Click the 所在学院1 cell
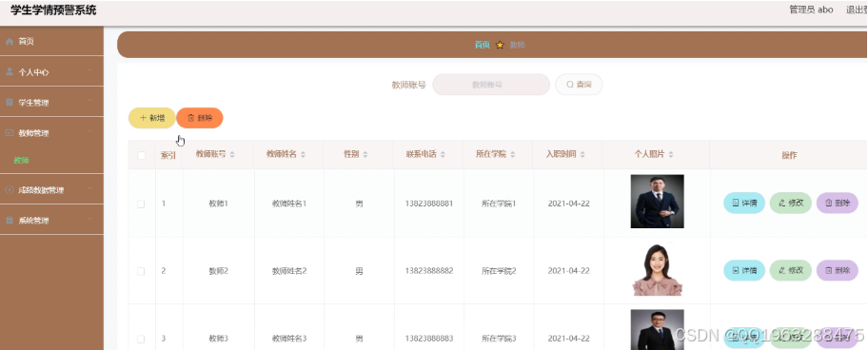This screenshot has height=350, width=868. click(499, 204)
